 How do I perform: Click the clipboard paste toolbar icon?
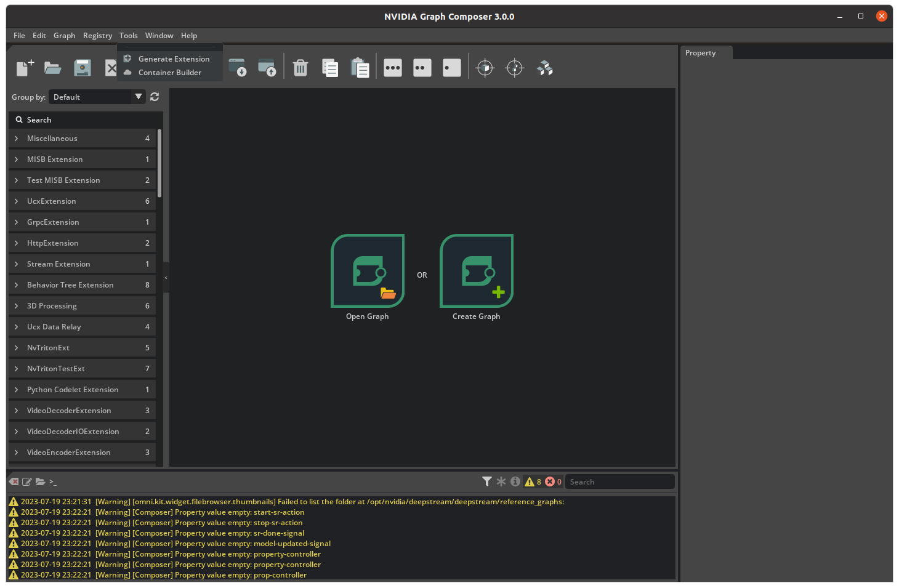360,68
